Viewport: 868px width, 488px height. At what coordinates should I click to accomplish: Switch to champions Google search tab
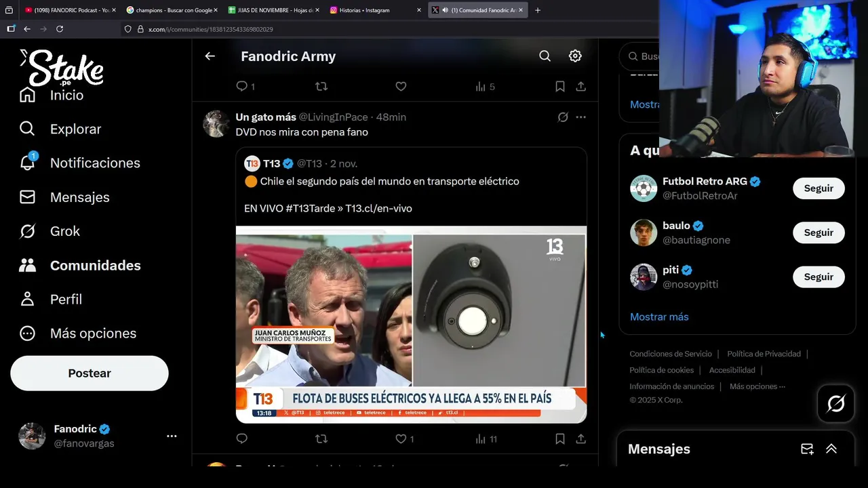(x=172, y=10)
